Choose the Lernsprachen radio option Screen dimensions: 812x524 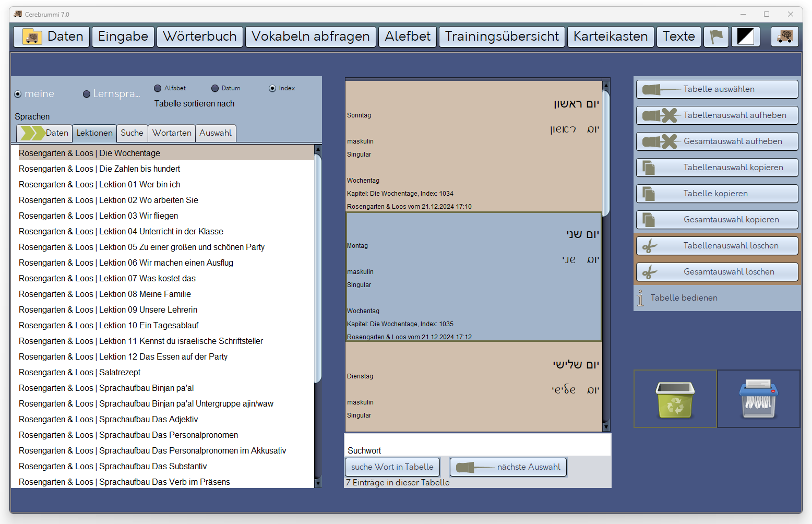(87, 94)
